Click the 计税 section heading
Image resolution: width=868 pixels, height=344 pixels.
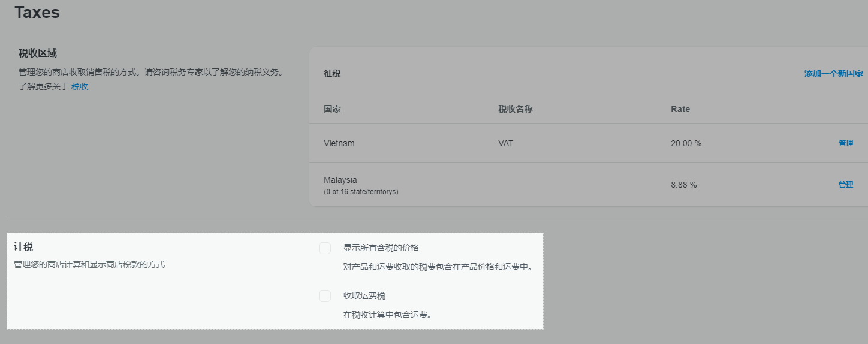23,247
